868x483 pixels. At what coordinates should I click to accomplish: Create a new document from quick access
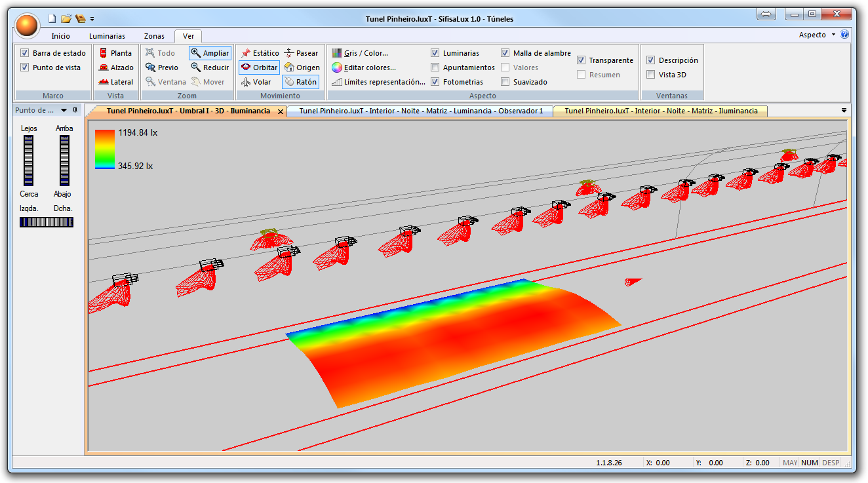tap(52, 18)
